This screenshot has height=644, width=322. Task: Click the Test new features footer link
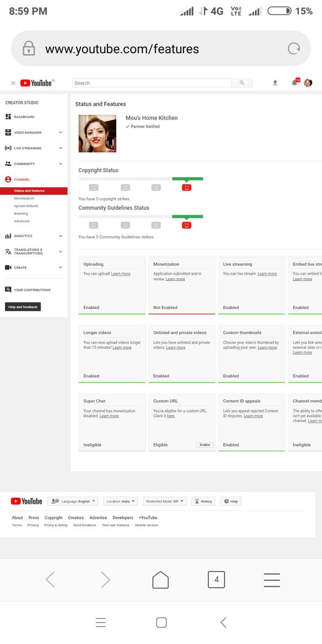tap(116, 525)
